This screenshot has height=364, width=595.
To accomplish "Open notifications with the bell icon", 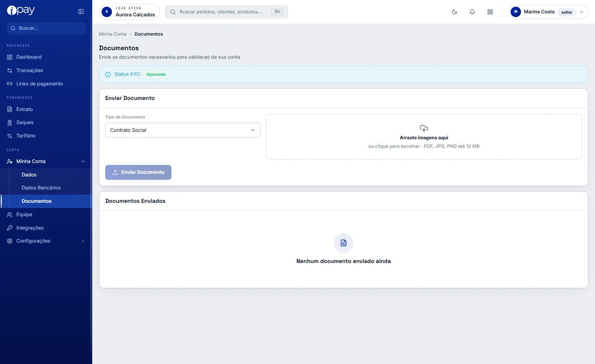I will coord(472,12).
